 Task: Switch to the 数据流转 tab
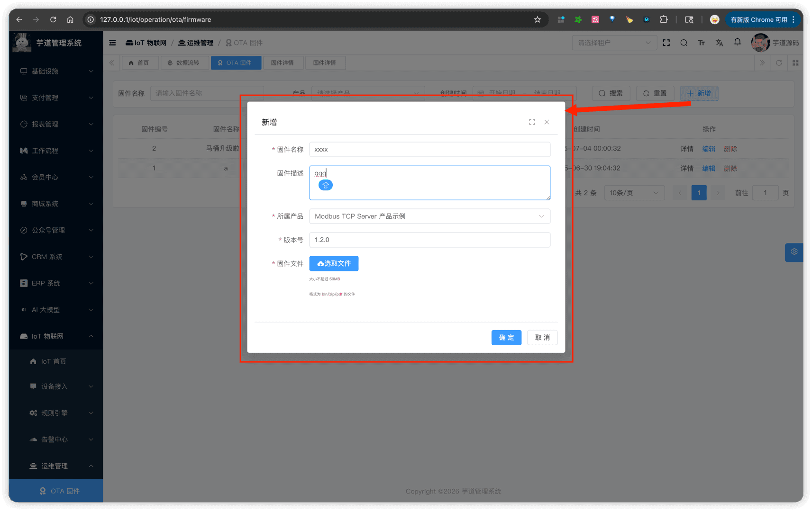pos(183,63)
